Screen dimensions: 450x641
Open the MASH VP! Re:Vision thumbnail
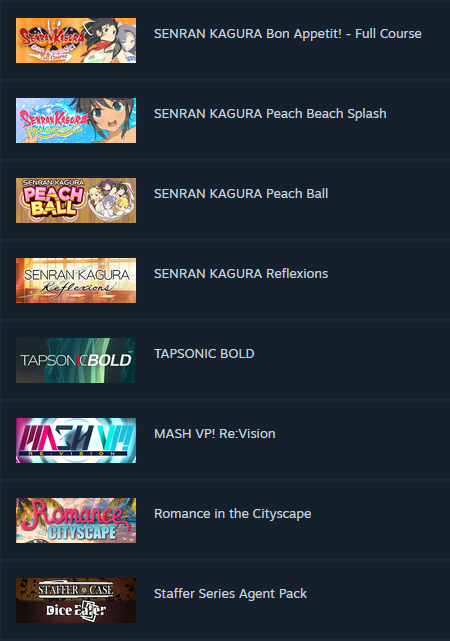pos(76,440)
